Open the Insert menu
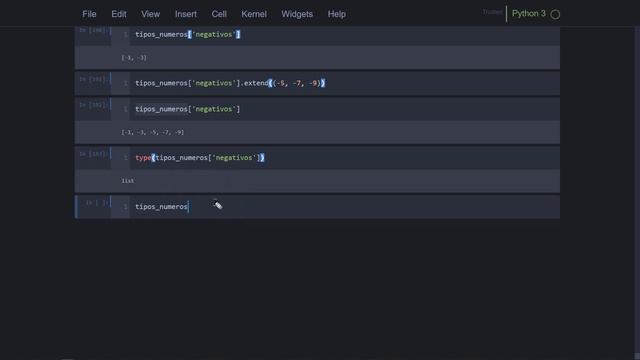 coord(186,14)
